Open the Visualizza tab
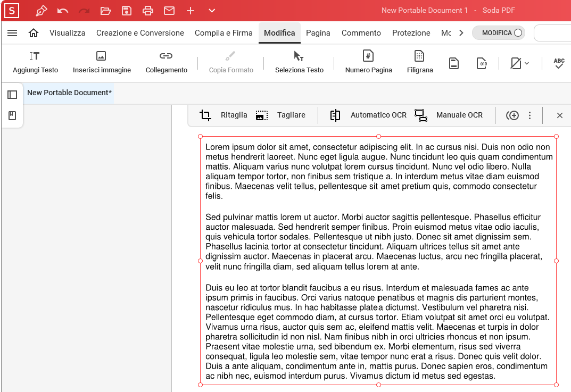571x392 pixels. [x=68, y=33]
